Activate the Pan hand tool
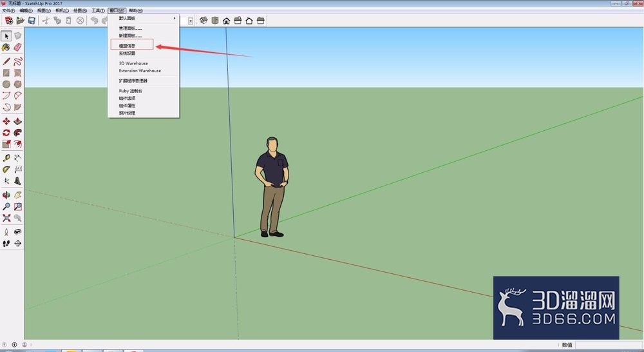The height and width of the screenshot is (352, 644). (17, 195)
